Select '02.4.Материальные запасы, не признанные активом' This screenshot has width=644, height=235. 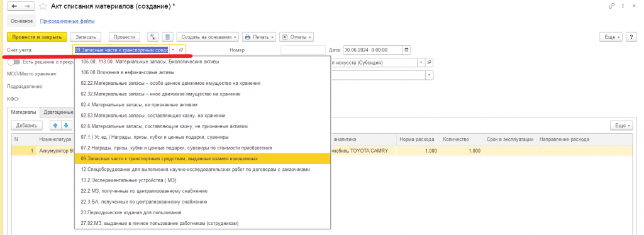pyautogui.click(x=203, y=104)
